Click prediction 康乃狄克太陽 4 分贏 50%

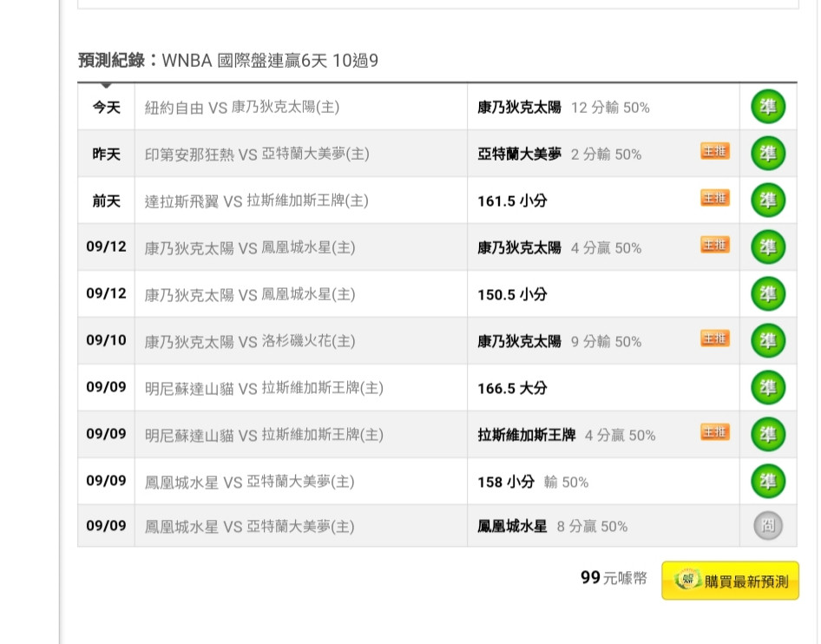coord(559,247)
